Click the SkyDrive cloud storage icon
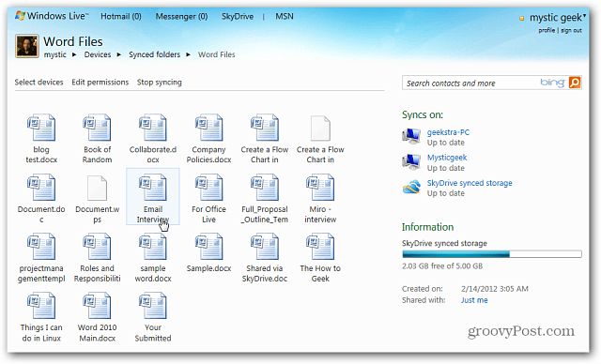 [x=411, y=187]
